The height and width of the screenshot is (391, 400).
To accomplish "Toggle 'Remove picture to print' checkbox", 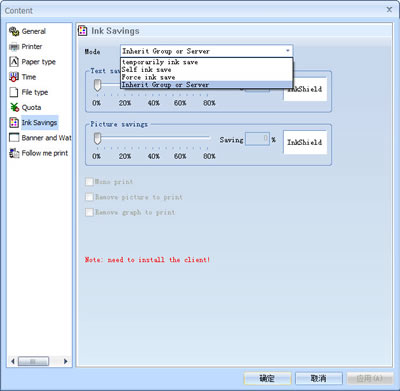I will 89,197.
